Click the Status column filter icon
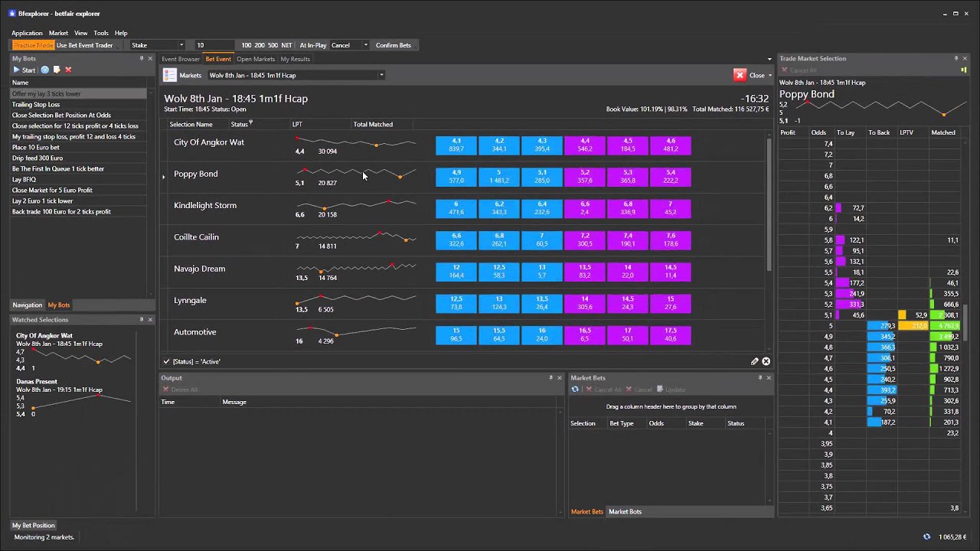The width and height of the screenshot is (980, 551). click(250, 122)
